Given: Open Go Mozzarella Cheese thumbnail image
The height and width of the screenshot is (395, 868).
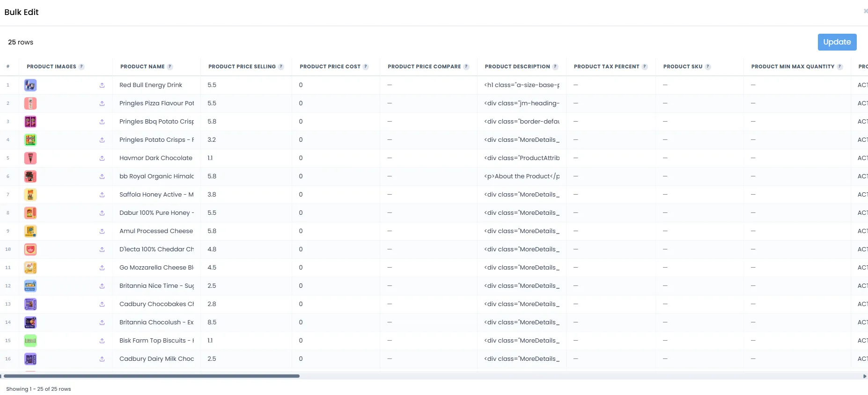Looking at the screenshot, I should tap(30, 268).
